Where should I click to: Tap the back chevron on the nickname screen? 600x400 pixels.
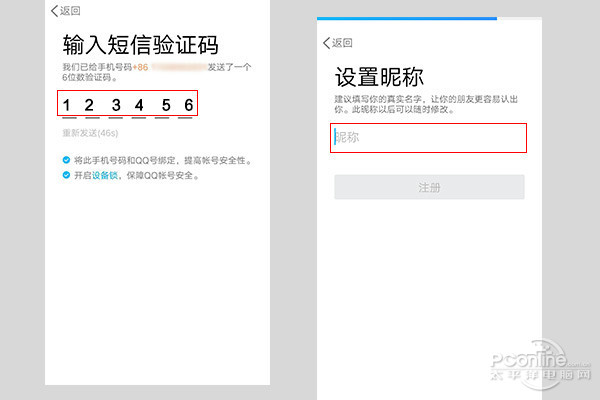[x=327, y=43]
